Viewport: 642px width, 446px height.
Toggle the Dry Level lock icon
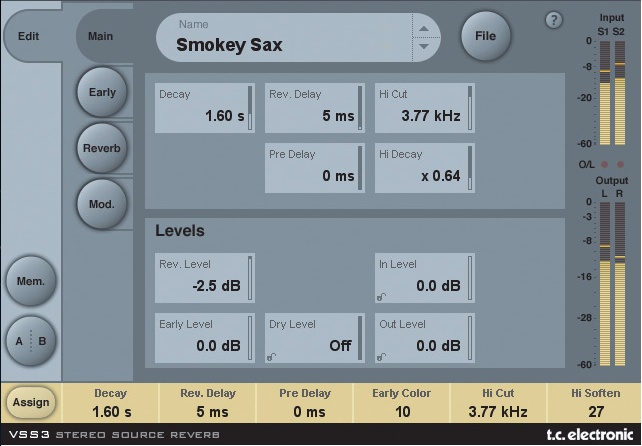(272, 356)
